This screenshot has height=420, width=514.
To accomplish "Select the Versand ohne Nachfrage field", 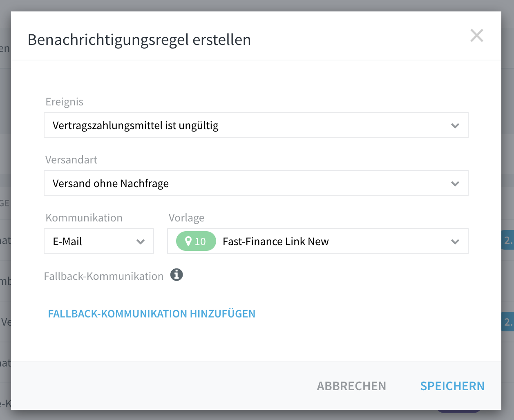I will point(256,183).
